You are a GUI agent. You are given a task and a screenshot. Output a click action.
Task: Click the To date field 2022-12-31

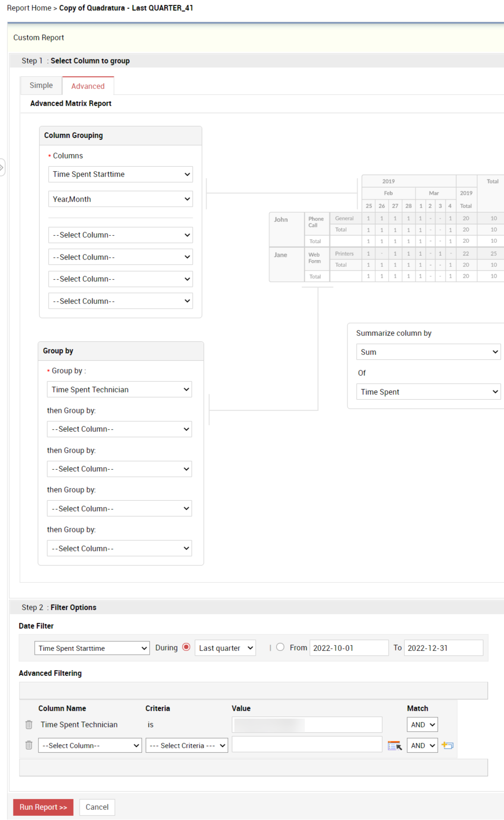(443, 648)
